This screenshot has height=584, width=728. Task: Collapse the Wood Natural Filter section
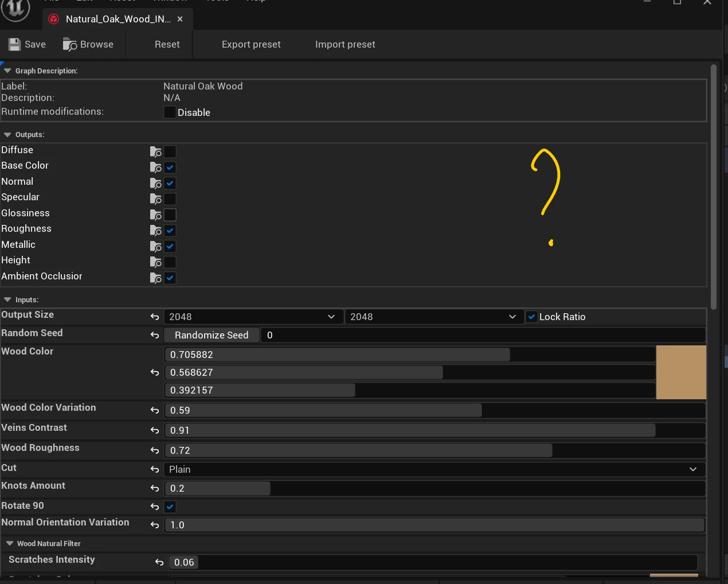point(10,543)
